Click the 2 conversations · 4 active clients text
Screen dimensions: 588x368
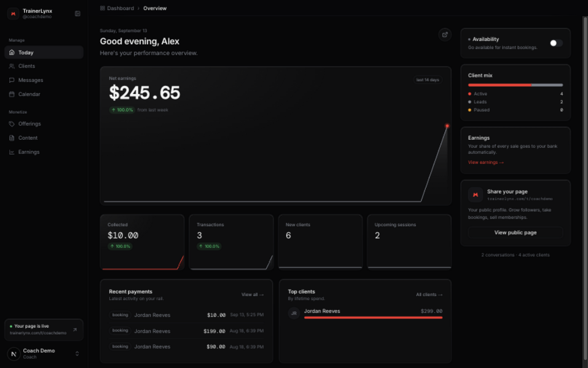(515, 255)
